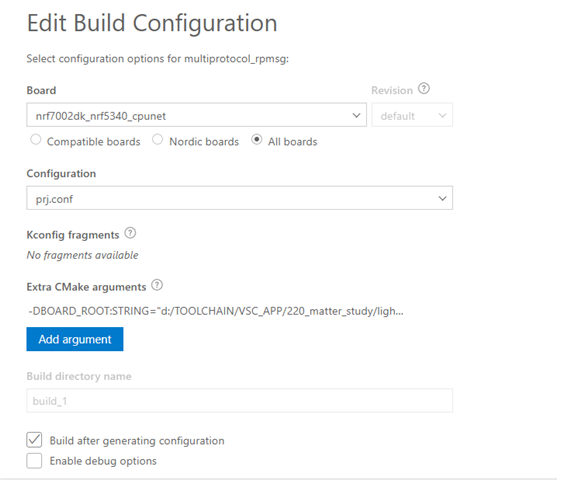Open the Revision default dropdown

412,115
